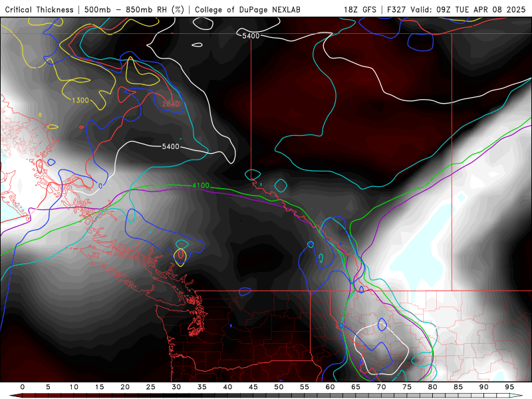532x399 pixels.
Task: Click the yellow '1300' contour label
Action: tap(80, 100)
